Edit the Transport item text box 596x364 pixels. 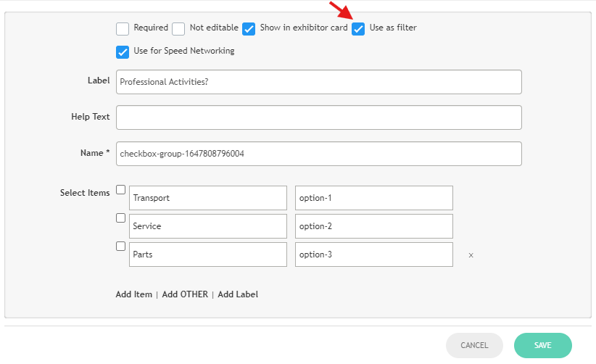tap(207, 198)
